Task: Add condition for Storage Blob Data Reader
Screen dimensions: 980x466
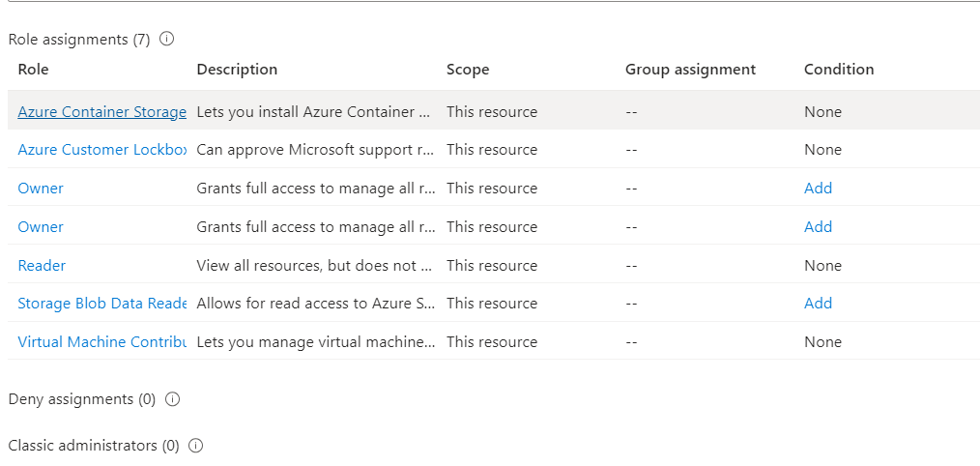Action: [818, 304]
